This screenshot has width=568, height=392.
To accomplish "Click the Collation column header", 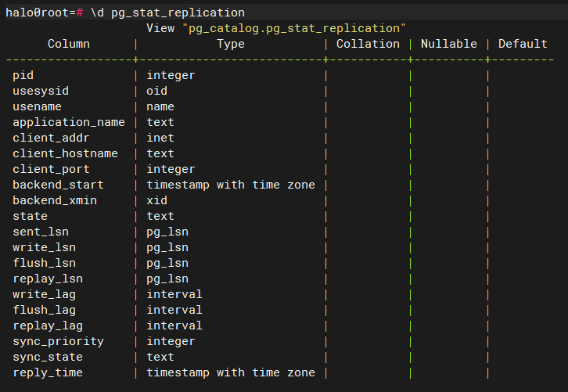I will click(x=368, y=44).
